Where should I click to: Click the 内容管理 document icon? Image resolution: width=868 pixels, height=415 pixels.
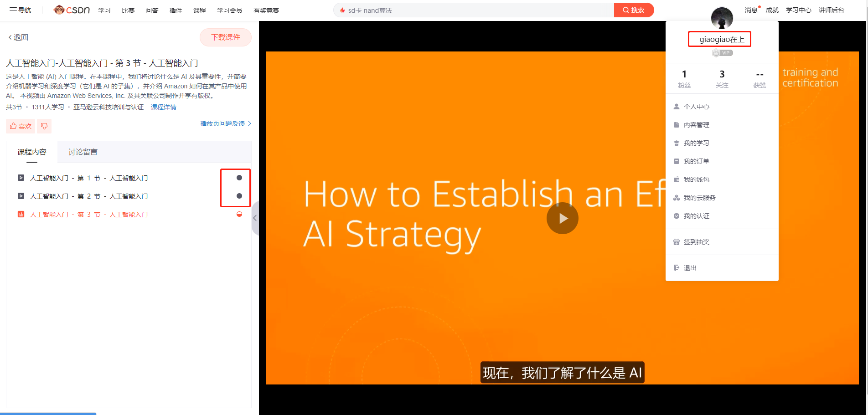(x=677, y=125)
